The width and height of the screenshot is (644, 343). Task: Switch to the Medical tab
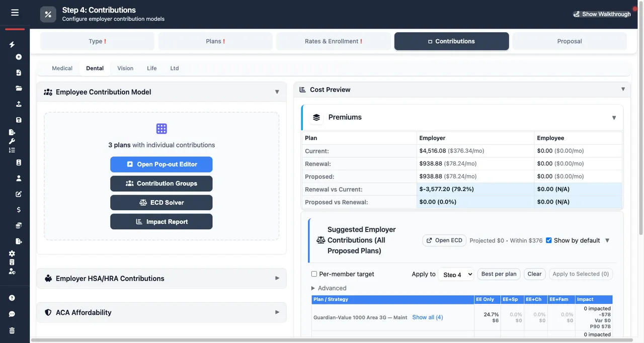click(62, 68)
